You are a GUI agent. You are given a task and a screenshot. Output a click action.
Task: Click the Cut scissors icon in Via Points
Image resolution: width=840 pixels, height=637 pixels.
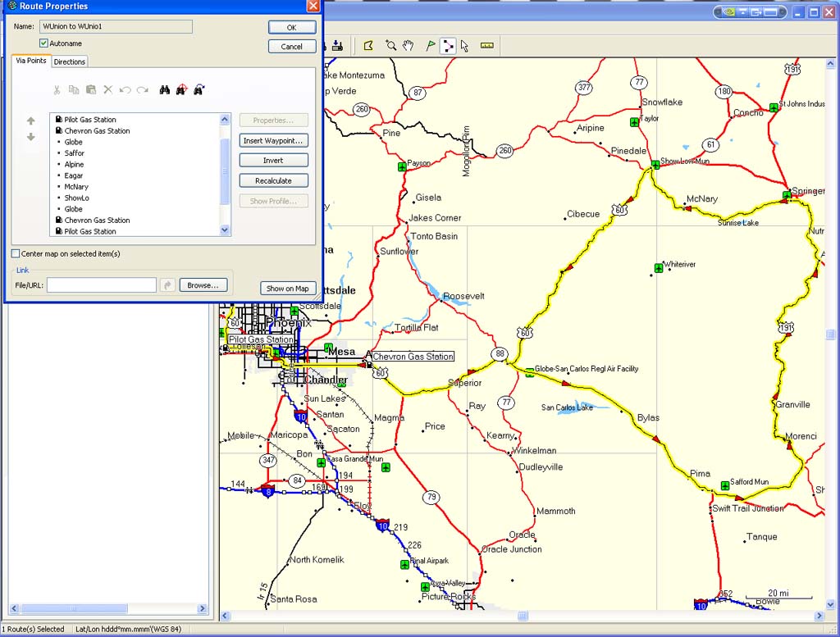[x=57, y=90]
